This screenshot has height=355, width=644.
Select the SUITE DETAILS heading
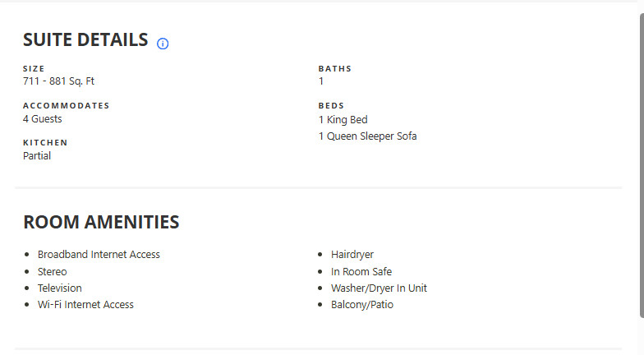85,39
